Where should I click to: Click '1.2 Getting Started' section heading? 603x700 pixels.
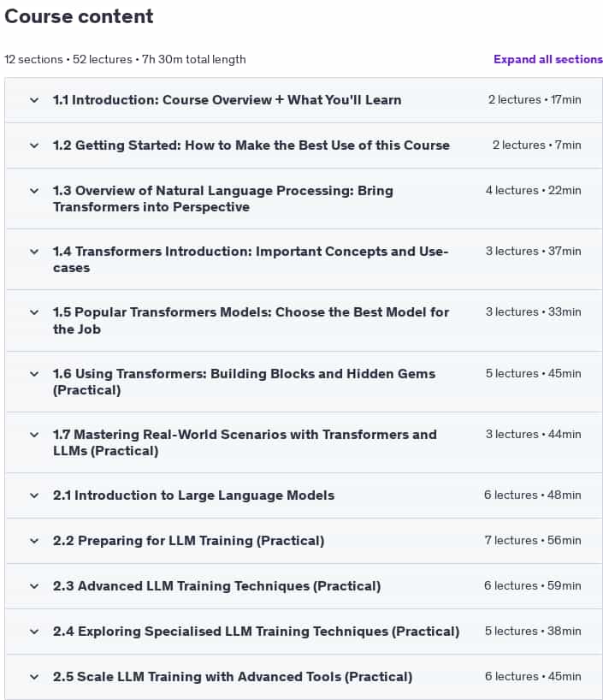pyautogui.click(x=251, y=145)
